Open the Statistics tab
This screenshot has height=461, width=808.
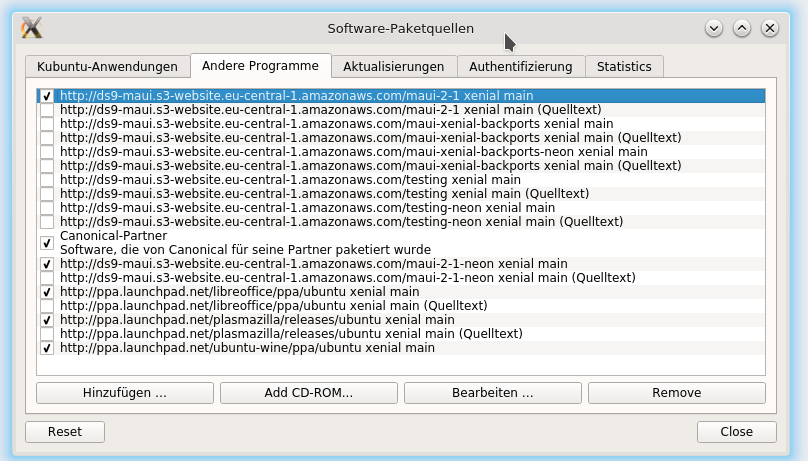(x=624, y=67)
